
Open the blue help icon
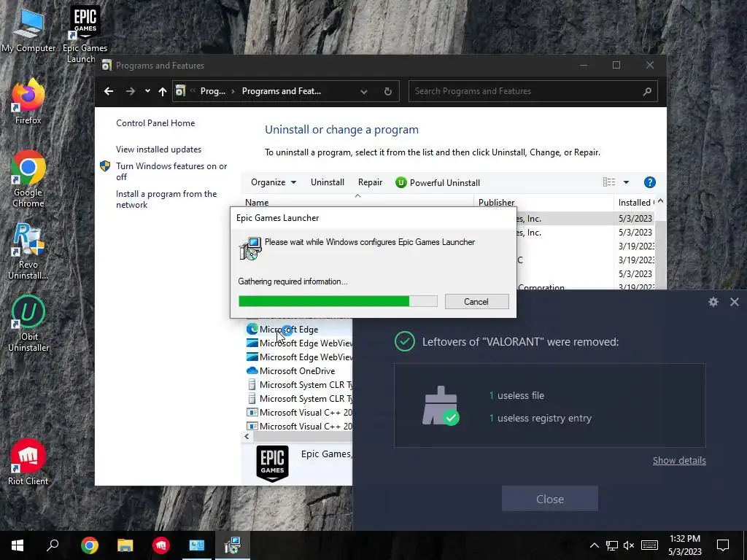coord(649,182)
